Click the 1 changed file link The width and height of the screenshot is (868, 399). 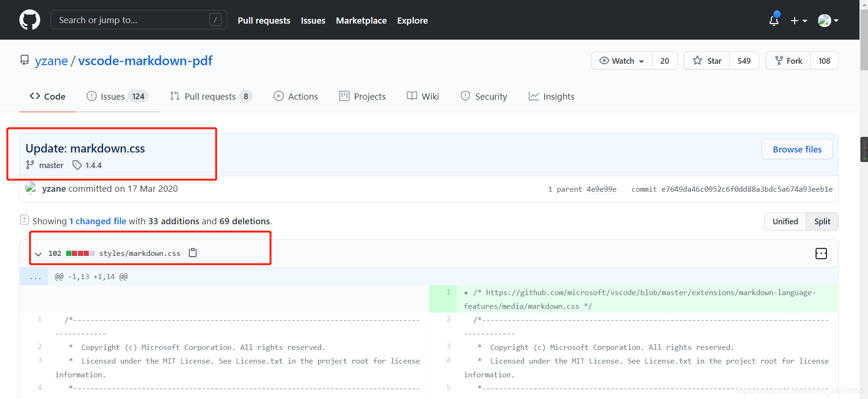(98, 221)
